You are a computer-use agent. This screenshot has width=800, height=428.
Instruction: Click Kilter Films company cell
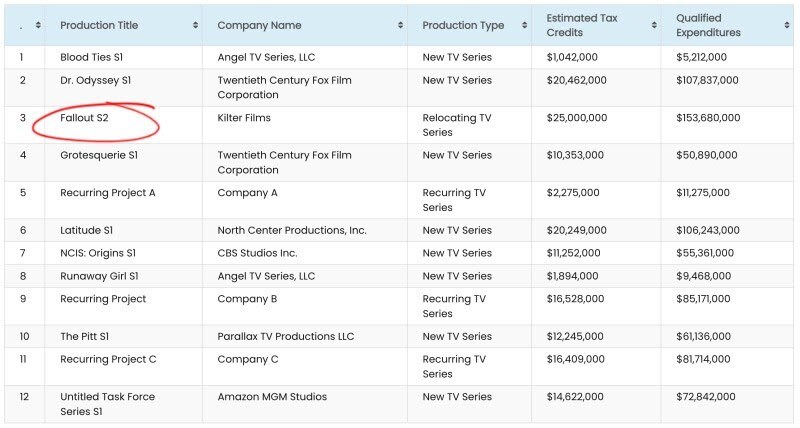244,118
